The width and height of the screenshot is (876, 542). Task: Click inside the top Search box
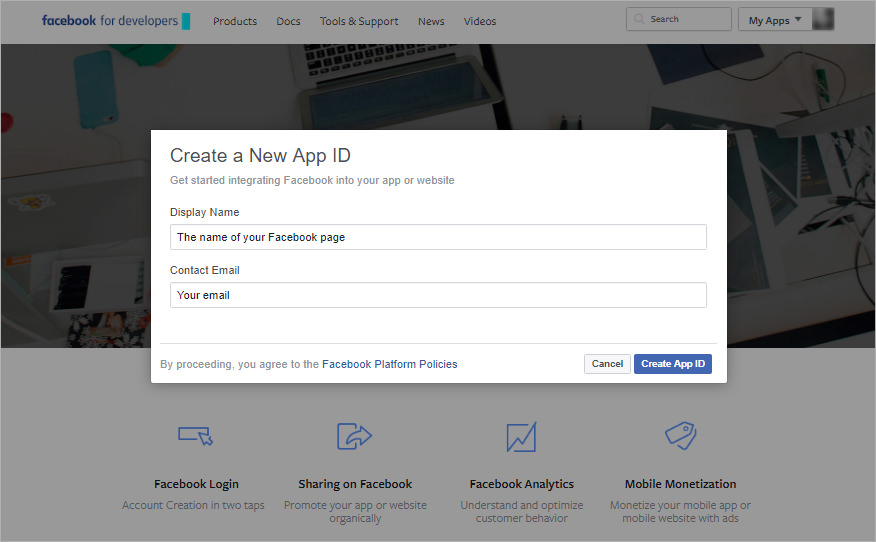[x=679, y=19]
